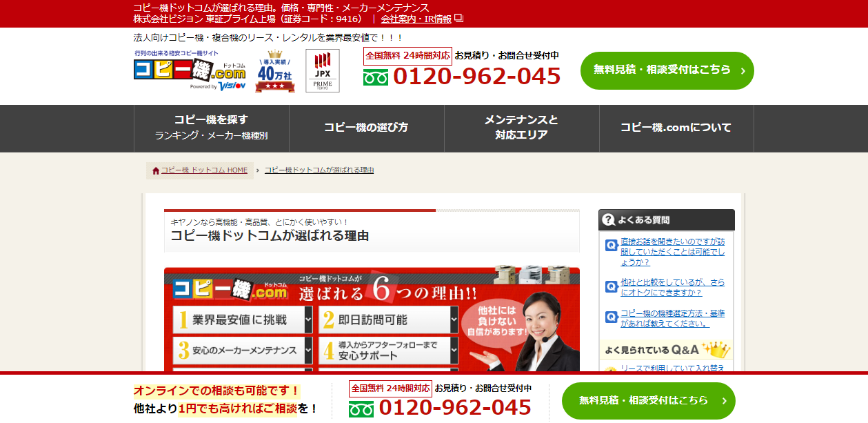Click the crown icon beside よく見られているQ&A
The height and width of the screenshot is (423, 868).
pos(716,348)
